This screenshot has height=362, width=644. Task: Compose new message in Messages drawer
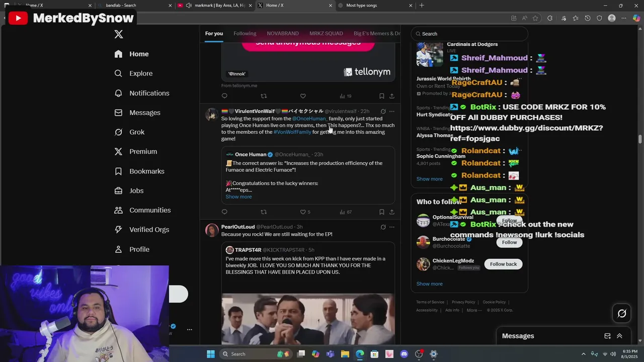pyautogui.click(x=607, y=336)
